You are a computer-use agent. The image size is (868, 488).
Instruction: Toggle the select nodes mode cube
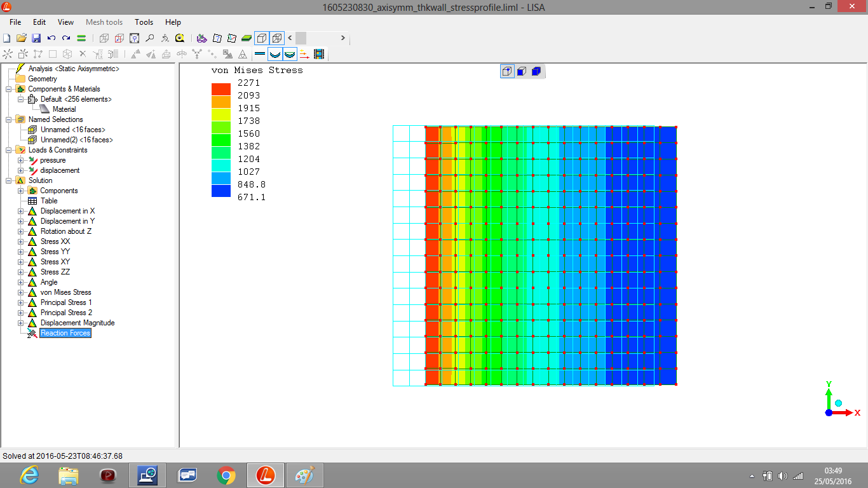tap(507, 71)
